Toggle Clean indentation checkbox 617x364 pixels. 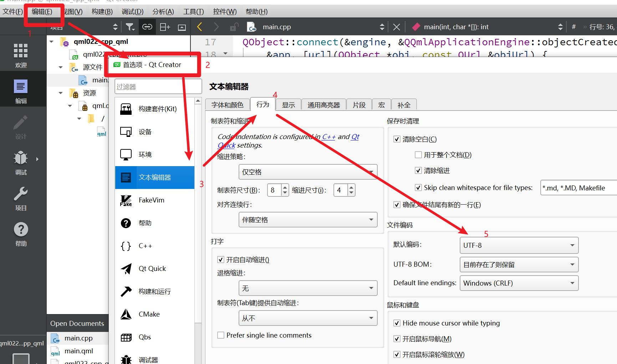click(x=418, y=170)
